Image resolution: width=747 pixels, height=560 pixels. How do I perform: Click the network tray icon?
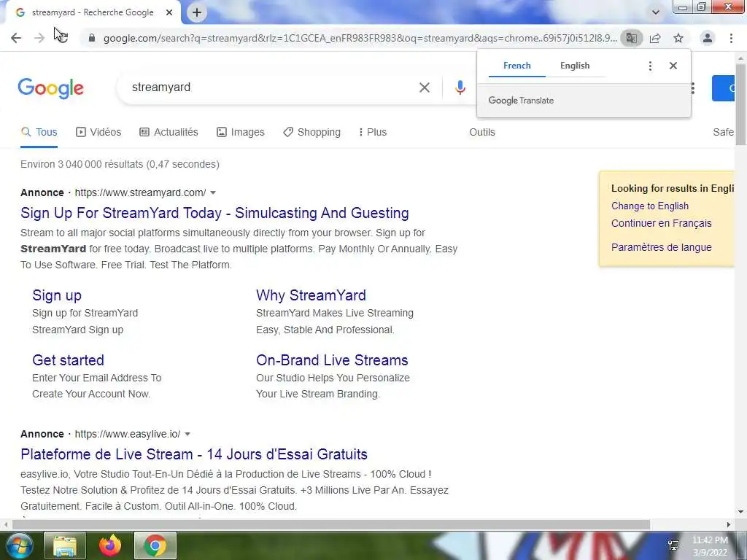[x=673, y=545]
